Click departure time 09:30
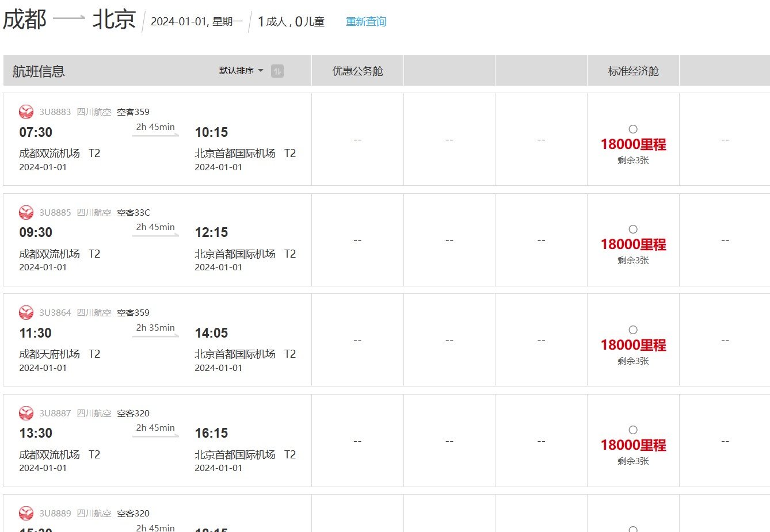 36,233
